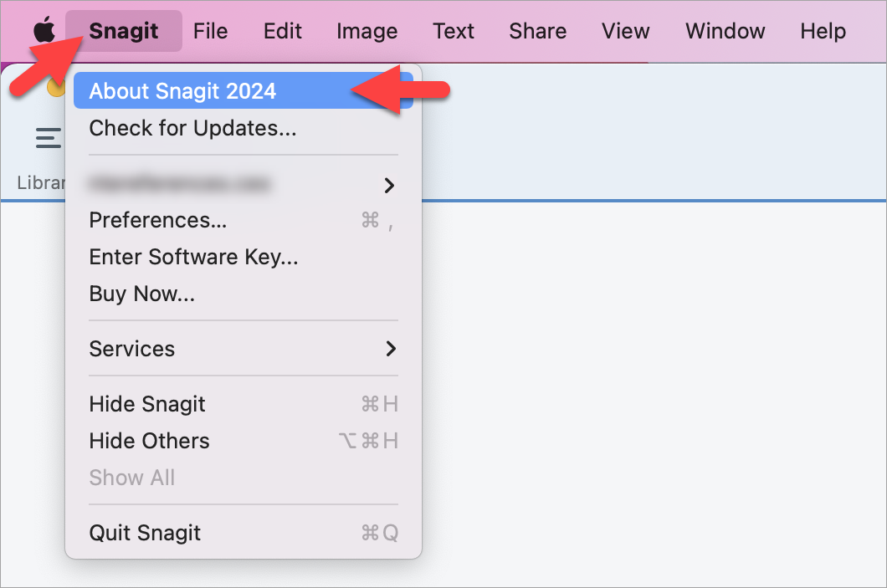Open the Help menu

[822, 31]
